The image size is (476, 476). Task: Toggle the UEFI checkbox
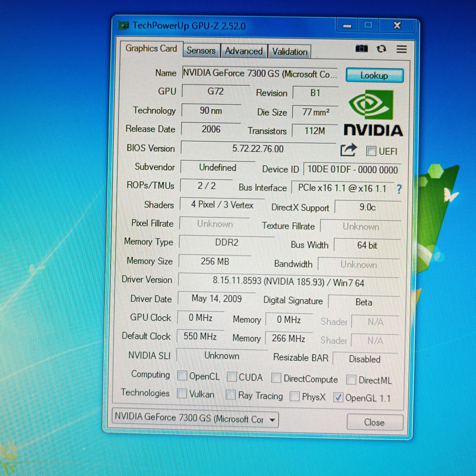(371, 151)
